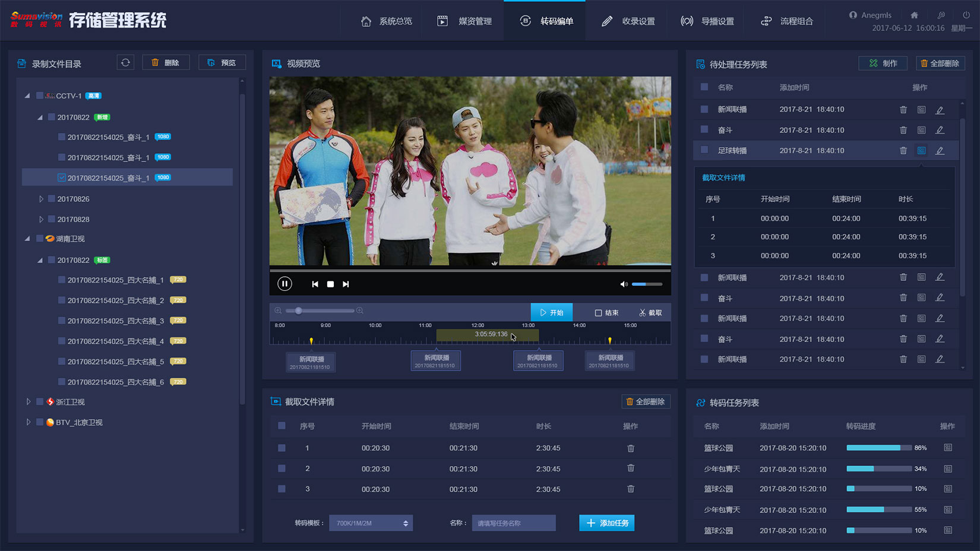Skip to the next clip in the player
Image resolution: width=980 pixels, height=551 pixels.
(346, 284)
